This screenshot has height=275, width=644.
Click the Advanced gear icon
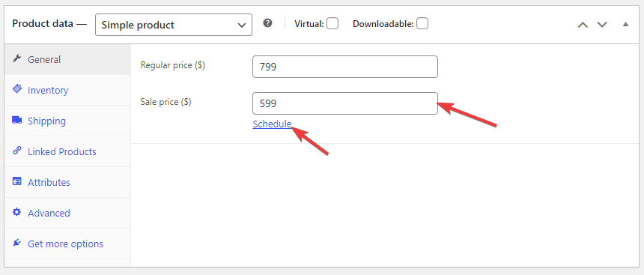click(x=16, y=212)
